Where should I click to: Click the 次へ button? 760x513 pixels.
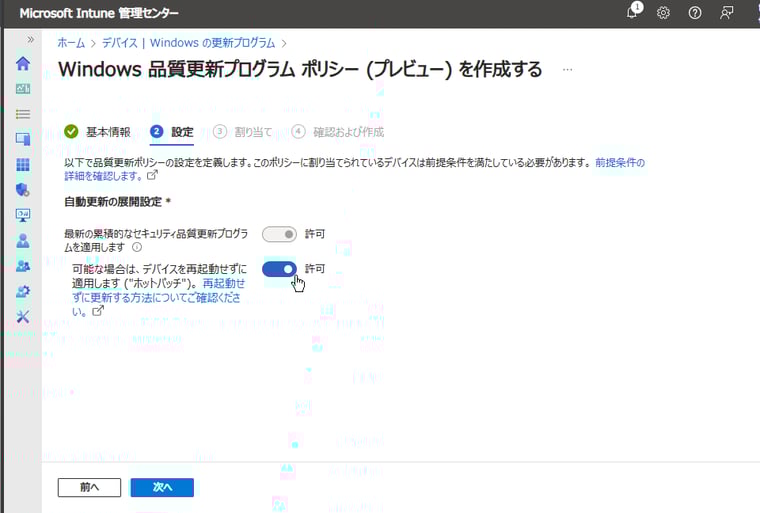[162, 487]
